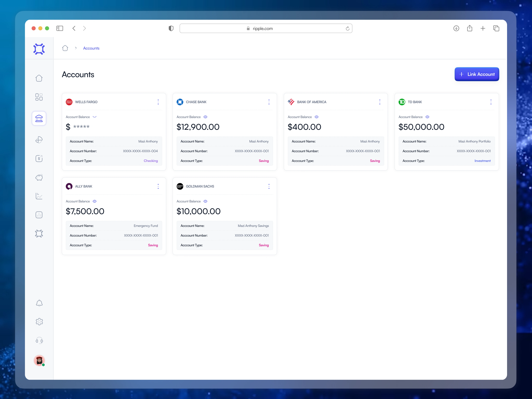Open the piggy bank savings sidebar icon
532x399 pixels.
click(39, 178)
